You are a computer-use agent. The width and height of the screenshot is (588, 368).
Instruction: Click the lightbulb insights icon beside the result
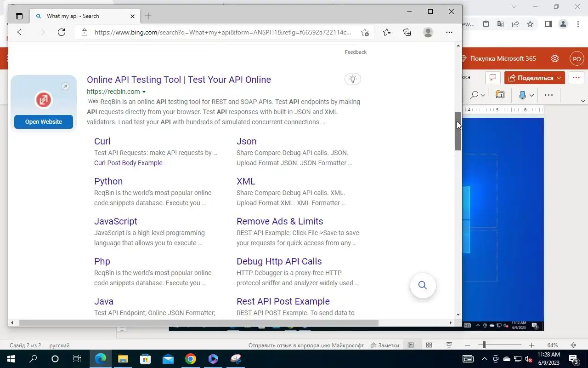pos(352,79)
